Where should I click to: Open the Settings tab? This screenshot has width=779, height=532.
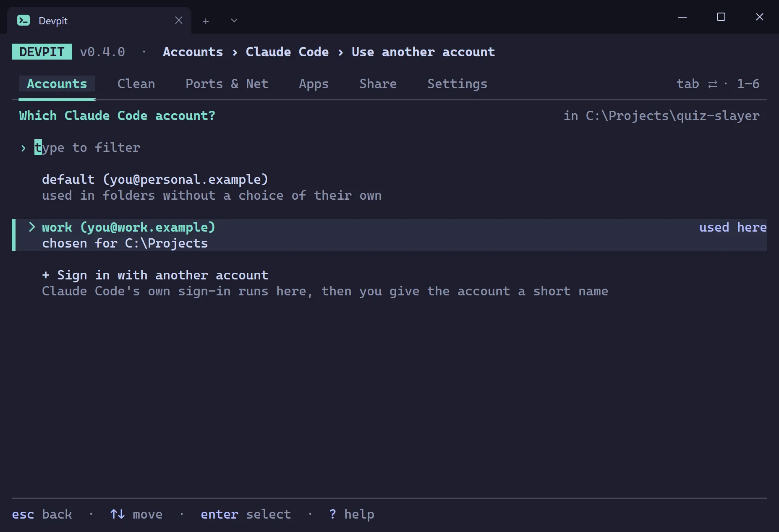pyautogui.click(x=457, y=84)
